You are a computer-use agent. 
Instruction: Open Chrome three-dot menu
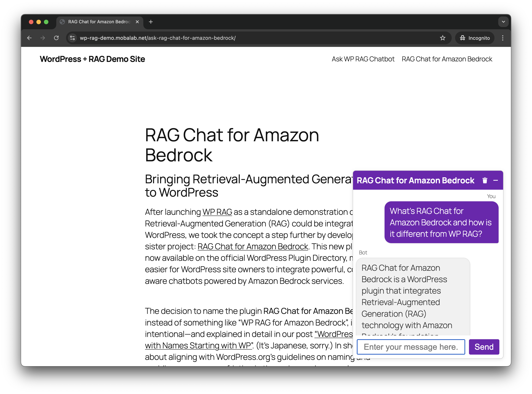(503, 38)
